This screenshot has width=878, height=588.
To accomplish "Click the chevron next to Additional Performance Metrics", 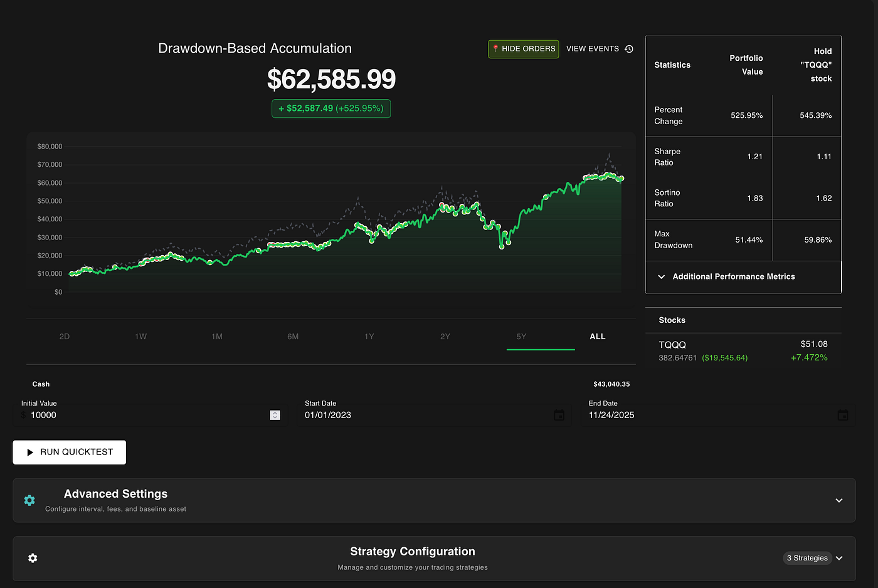I will tap(661, 276).
